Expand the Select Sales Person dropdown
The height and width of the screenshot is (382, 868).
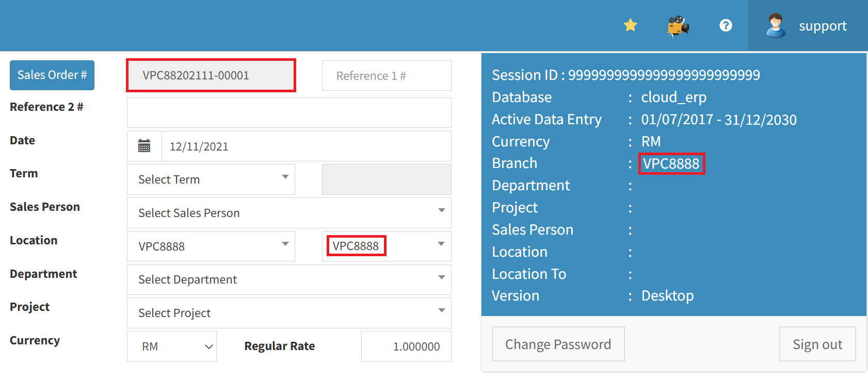(x=289, y=213)
